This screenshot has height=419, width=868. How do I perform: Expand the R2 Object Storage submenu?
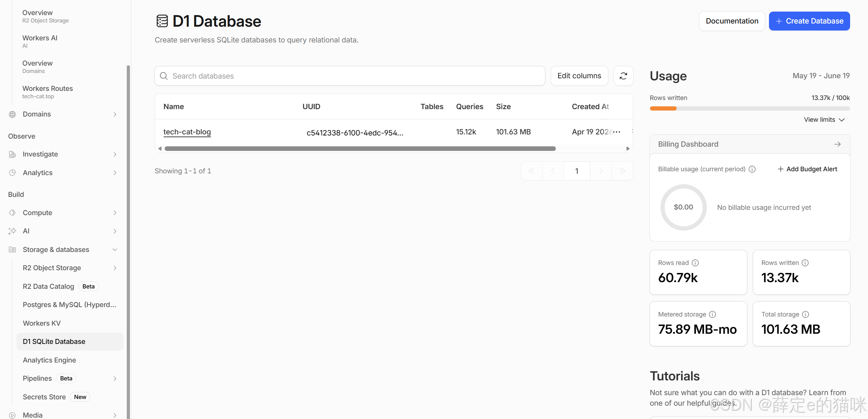115,268
